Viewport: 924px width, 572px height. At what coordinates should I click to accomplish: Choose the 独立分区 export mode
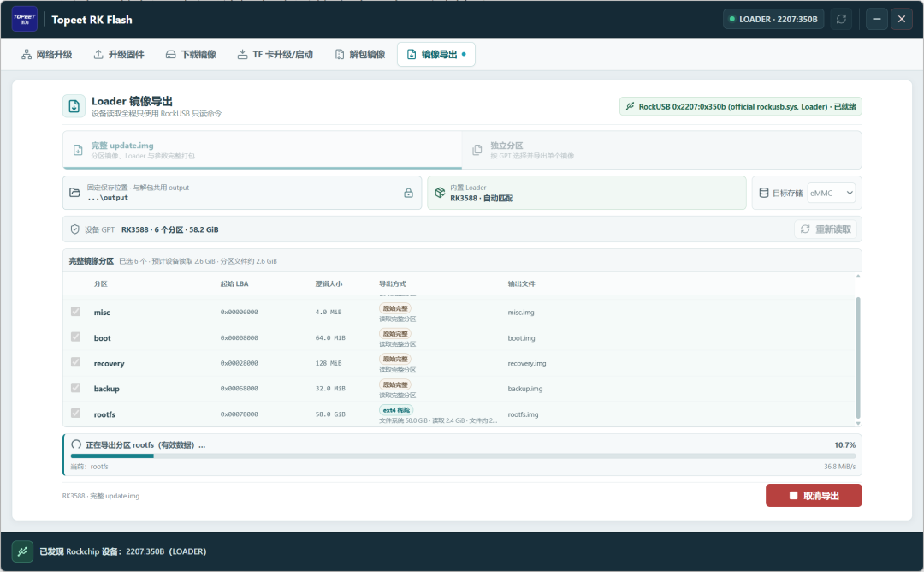[661, 151]
